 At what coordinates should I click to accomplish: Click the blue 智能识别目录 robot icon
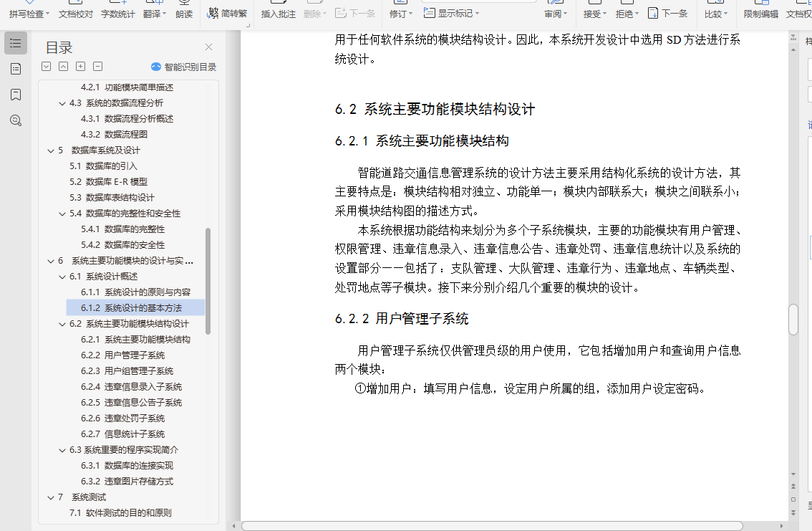tap(156, 67)
